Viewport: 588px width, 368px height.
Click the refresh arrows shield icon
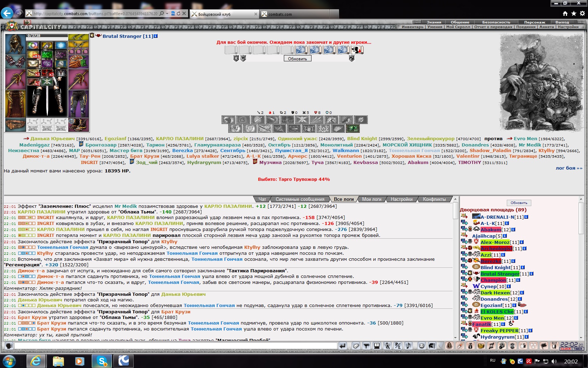352,59
